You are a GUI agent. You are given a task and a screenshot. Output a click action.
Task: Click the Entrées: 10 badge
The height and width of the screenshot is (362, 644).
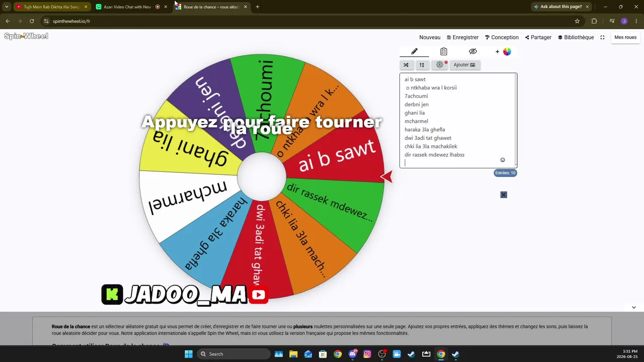(506, 173)
